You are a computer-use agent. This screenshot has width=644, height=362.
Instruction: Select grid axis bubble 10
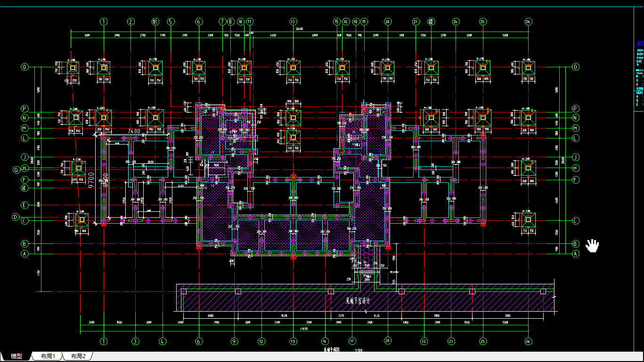click(241, 22)
